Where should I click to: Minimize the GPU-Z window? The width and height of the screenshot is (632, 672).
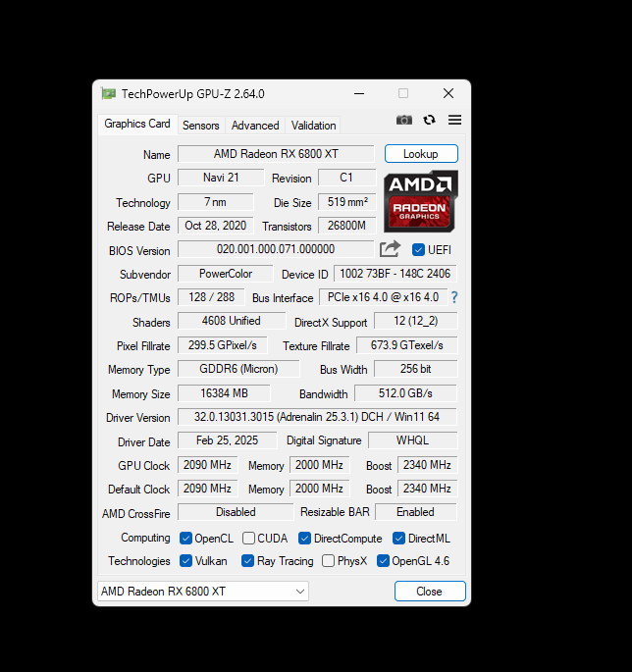[x=359, y=93]
